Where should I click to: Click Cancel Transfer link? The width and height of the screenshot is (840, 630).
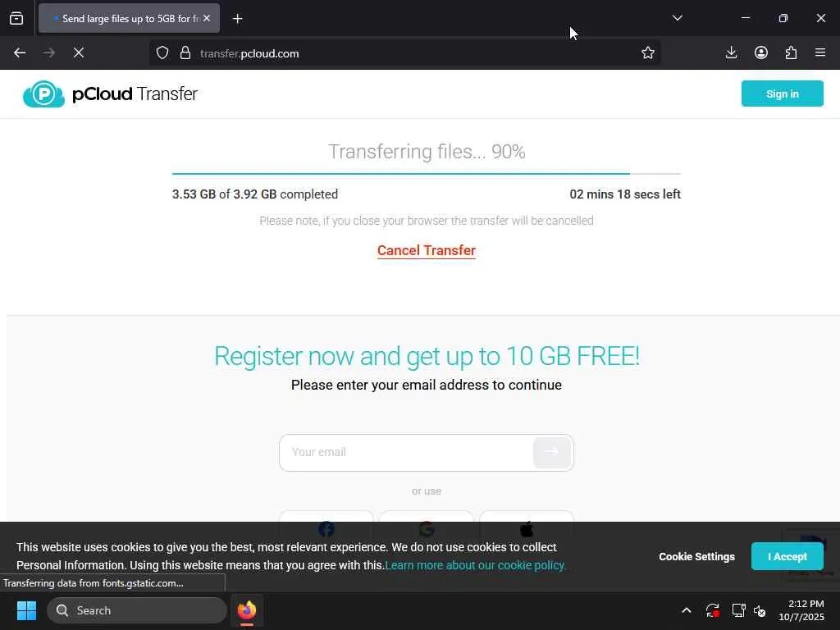tap(427, 251)
